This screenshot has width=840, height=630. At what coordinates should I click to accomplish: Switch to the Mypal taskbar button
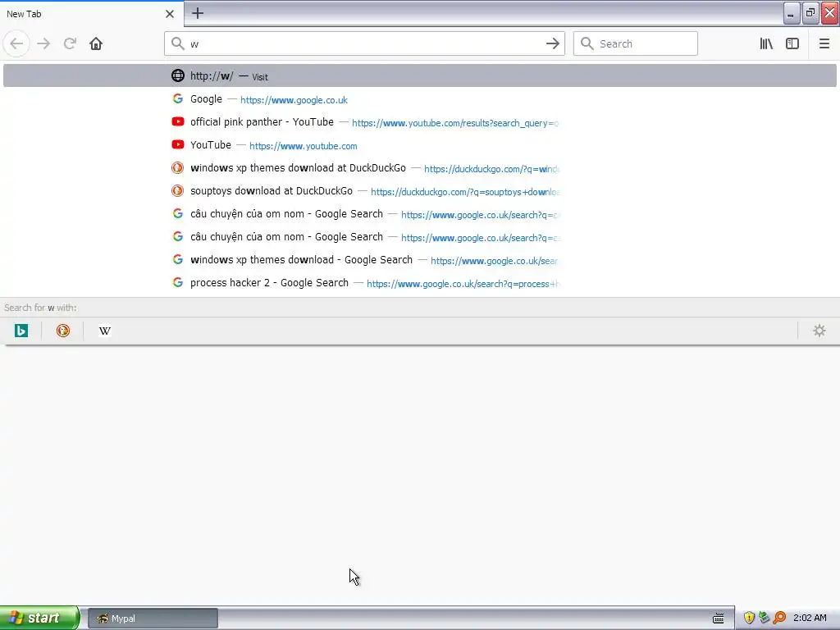(153, 619)
